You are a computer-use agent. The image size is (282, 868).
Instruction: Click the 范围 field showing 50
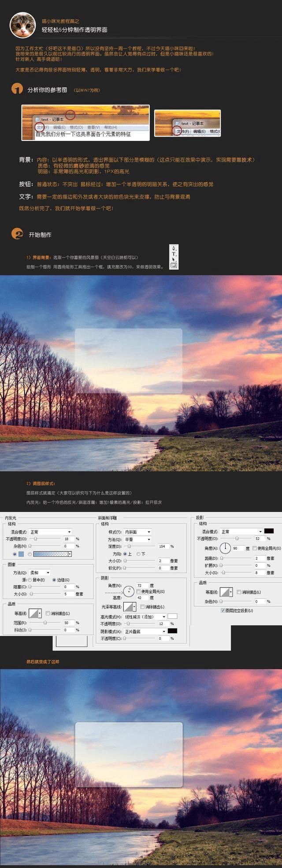pos(69,623)
